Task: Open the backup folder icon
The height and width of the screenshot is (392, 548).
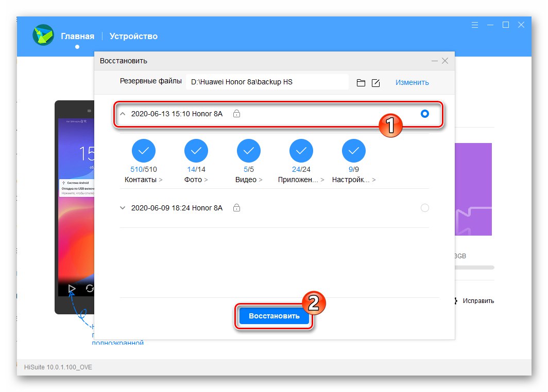Action: pos(361,83)
